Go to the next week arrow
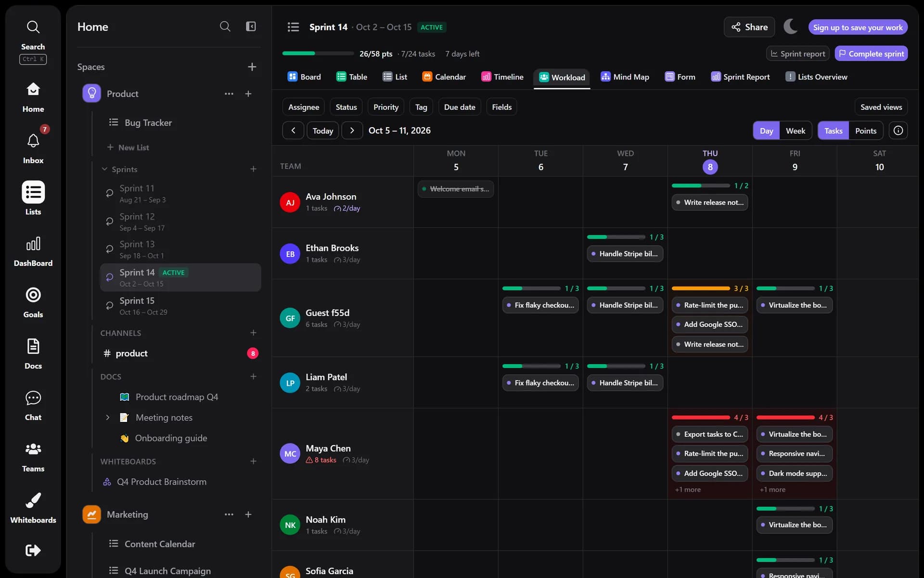 352,131
